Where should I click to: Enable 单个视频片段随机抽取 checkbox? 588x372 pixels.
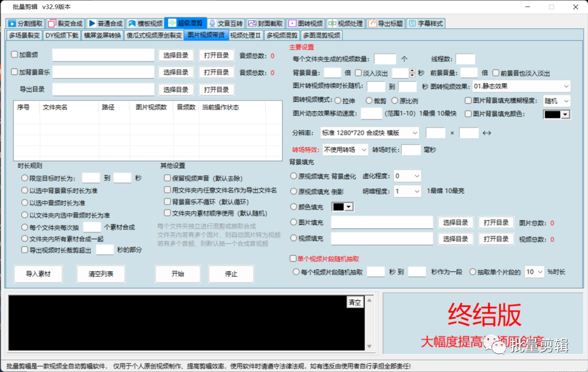(293, 258)
